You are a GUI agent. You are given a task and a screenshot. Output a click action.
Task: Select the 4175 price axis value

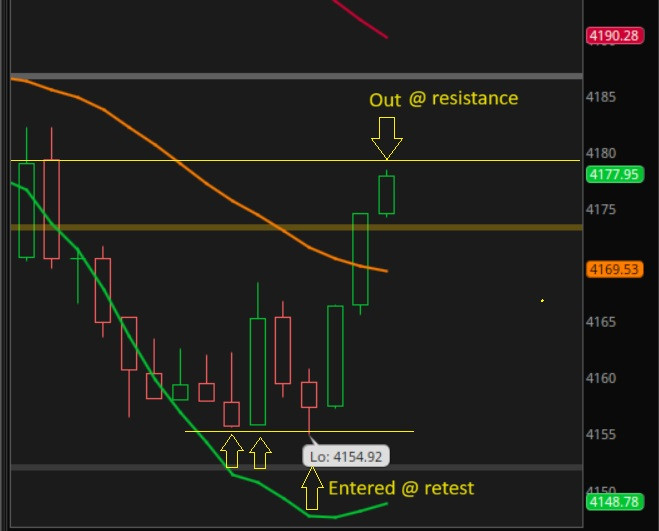pos(601,209)
